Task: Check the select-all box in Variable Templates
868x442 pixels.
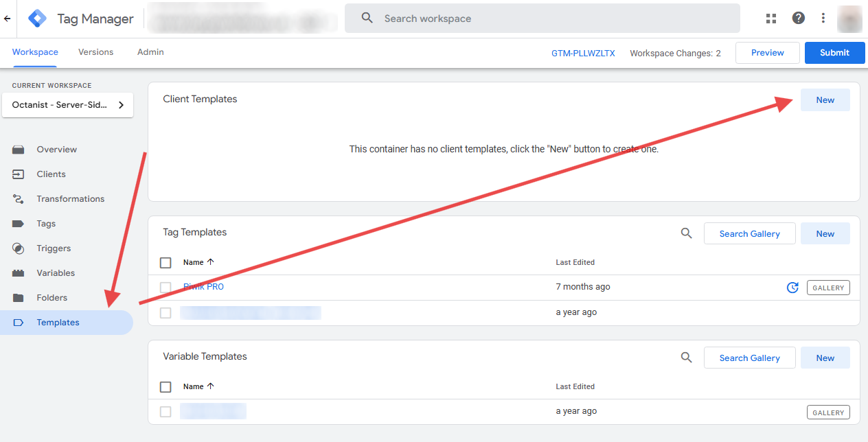Action: click(165, 386)
